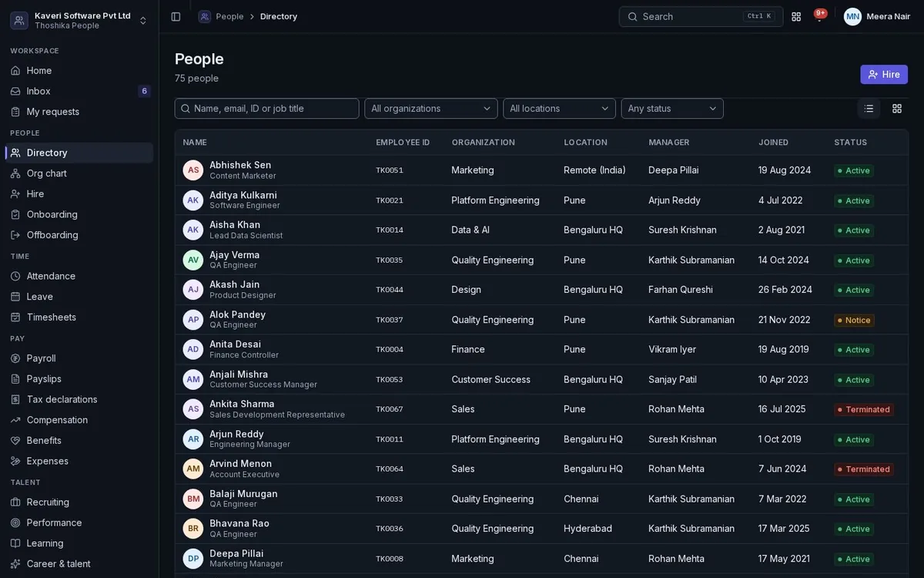Click the name, email, ID search field

coord(267,109)
